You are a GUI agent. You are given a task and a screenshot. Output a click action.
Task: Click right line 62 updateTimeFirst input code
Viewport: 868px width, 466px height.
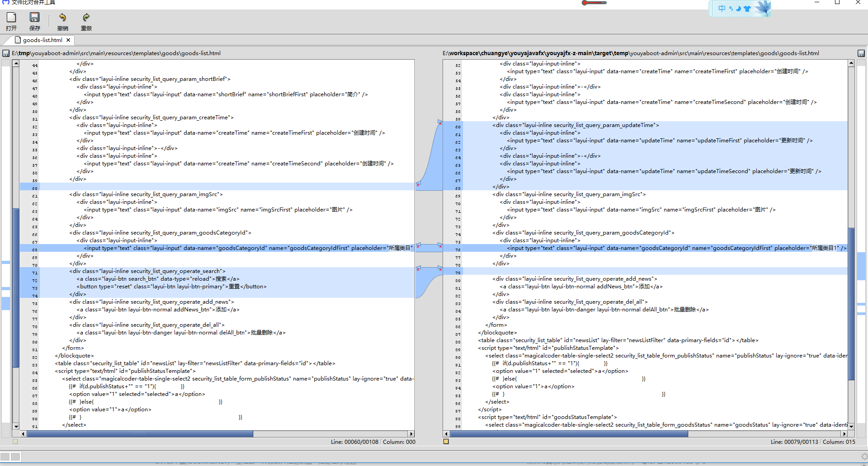(x=660, y=141)
